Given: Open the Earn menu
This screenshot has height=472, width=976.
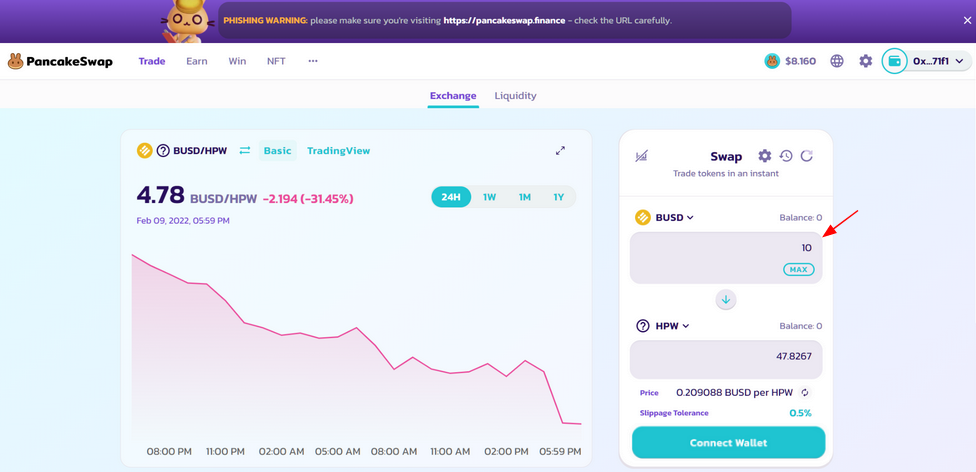Looking at the screenshot, I should point(197,61).
